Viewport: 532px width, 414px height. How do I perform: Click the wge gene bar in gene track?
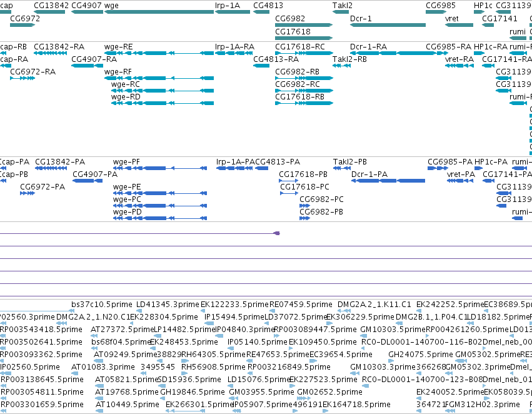159,12
